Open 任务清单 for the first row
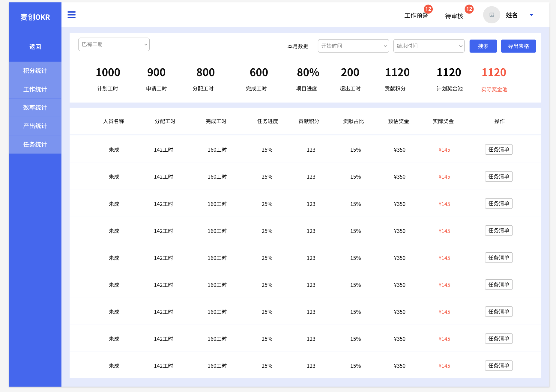Image resolution: width=556 pixels, height=392 pixels. point(498,150)
